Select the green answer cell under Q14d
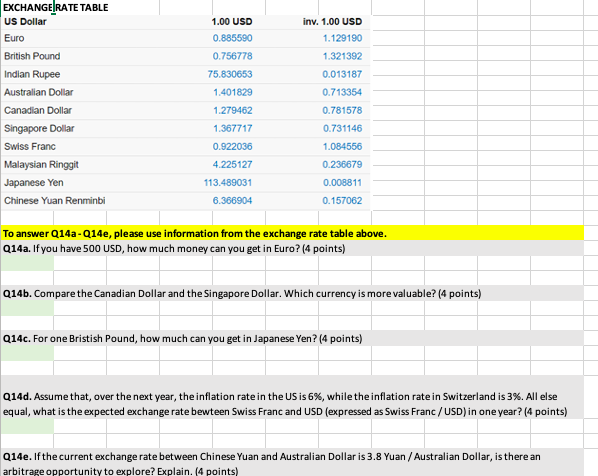The height and width of the screenshot is (476, 598). [x=27, y=426]
